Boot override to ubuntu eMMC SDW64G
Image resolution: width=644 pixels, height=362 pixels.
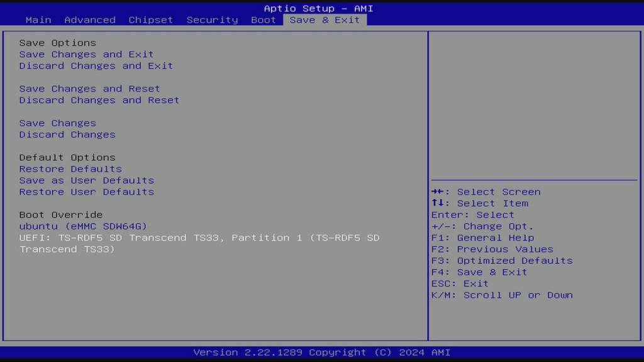[x=83, y=226]
